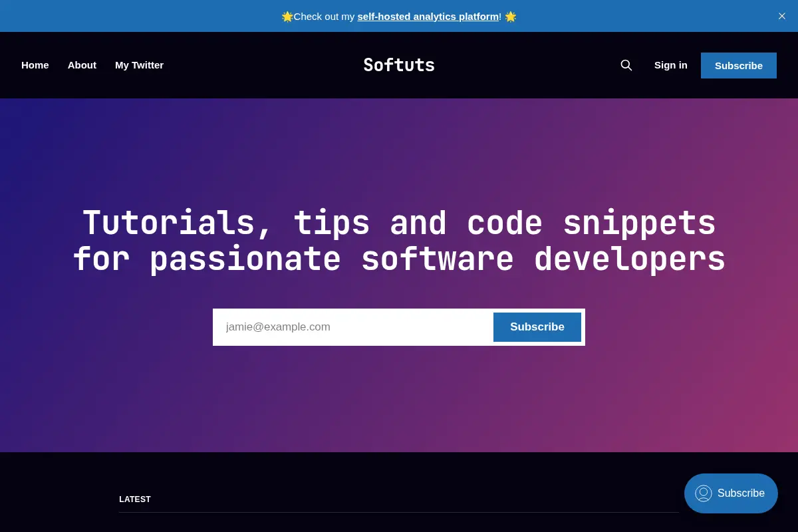Follow the self-hosted analytics platform link
The height and width of the screenshot is (532, 798).
(430, 16)
